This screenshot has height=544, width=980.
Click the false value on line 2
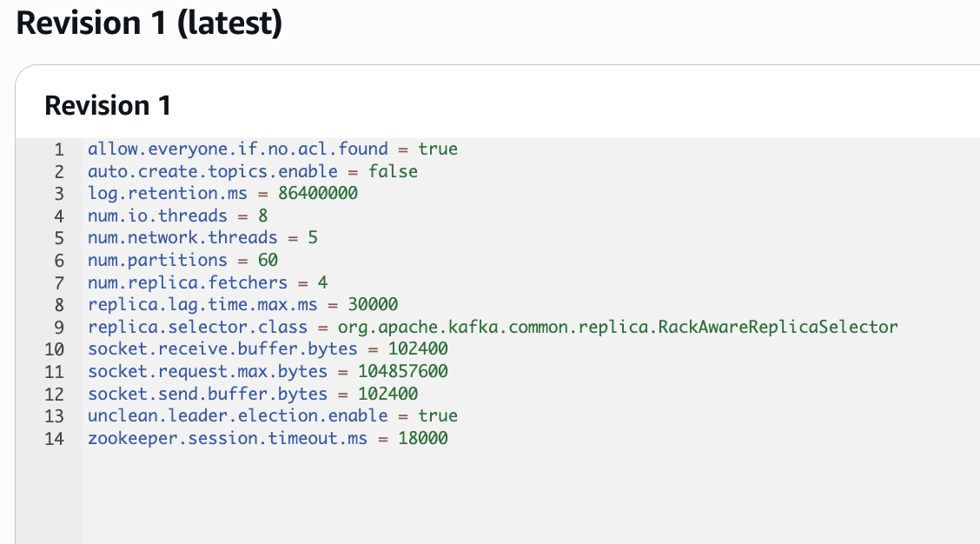click(393, 171)
